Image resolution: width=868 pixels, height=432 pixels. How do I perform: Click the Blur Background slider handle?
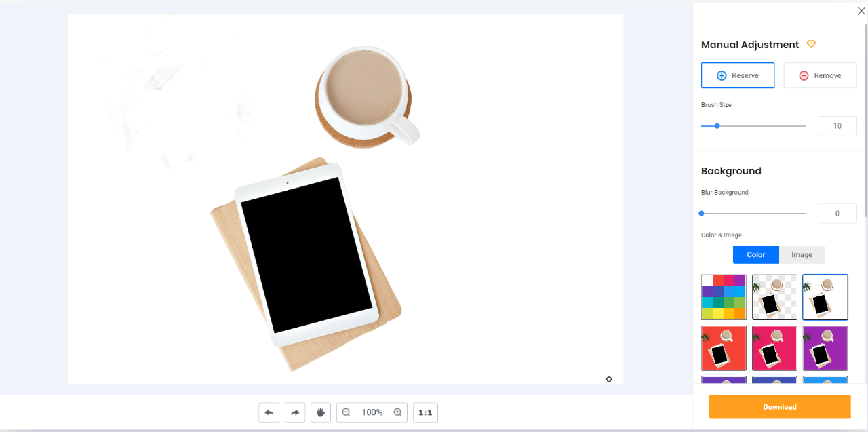(701, 214)
